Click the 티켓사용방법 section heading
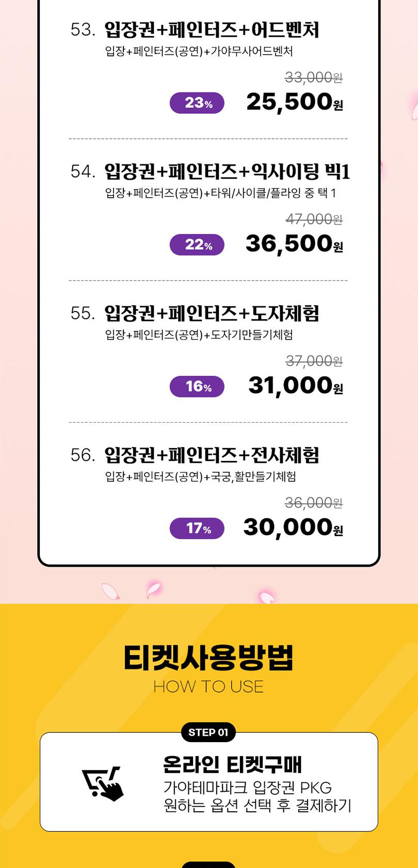Viewport: 418px width, 868px height. (x=208, y=657)
